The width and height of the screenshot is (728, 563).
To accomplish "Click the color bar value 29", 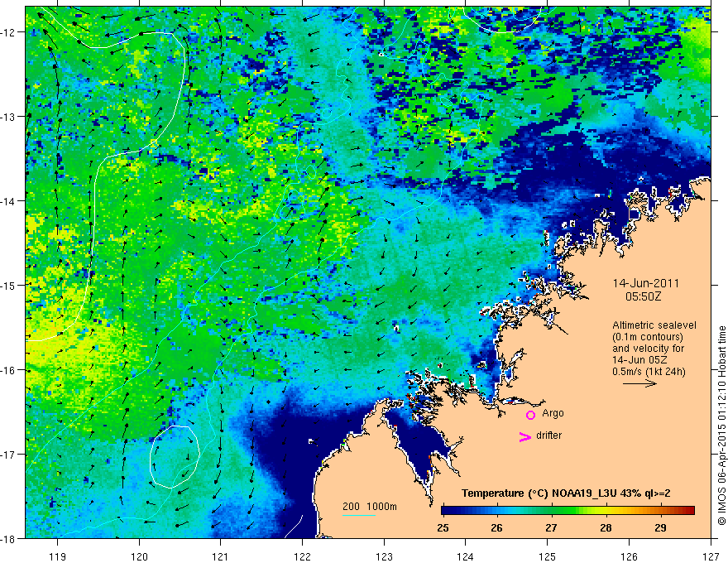I will pyautogui.click(x=660, y=527).
